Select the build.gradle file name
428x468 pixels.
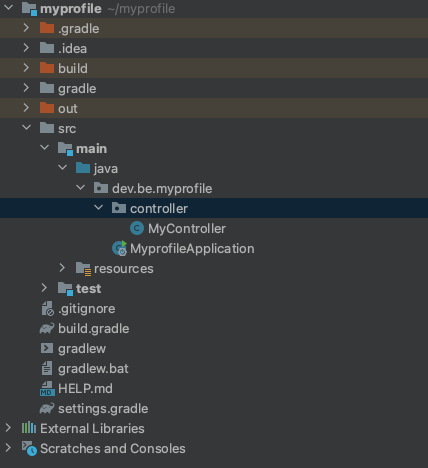pyautogui.click(x=94, y=329)
